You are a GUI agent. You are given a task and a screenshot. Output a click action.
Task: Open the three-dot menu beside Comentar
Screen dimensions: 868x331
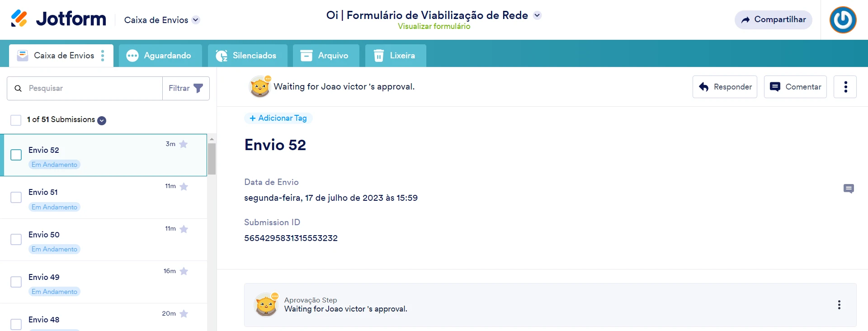click(x=845, y=87)
